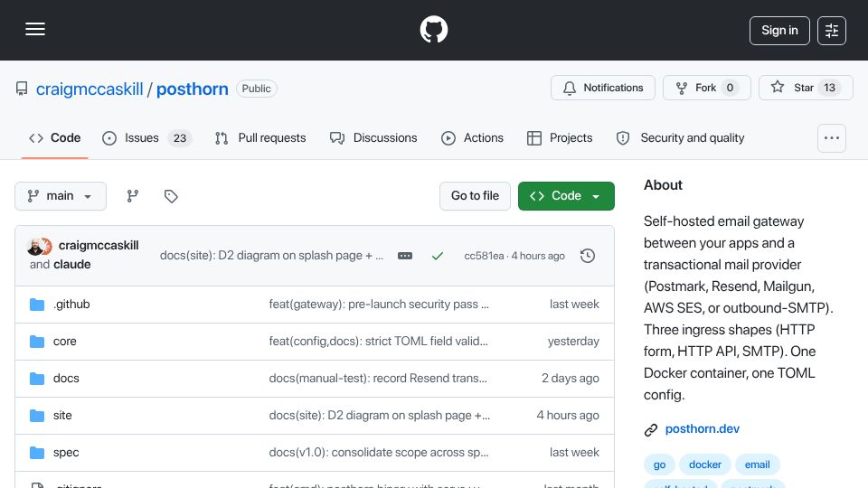The width and height of the screenshot is (868, 488).
Task: Click the Fork count 0
Action: [x=730, y=88]
